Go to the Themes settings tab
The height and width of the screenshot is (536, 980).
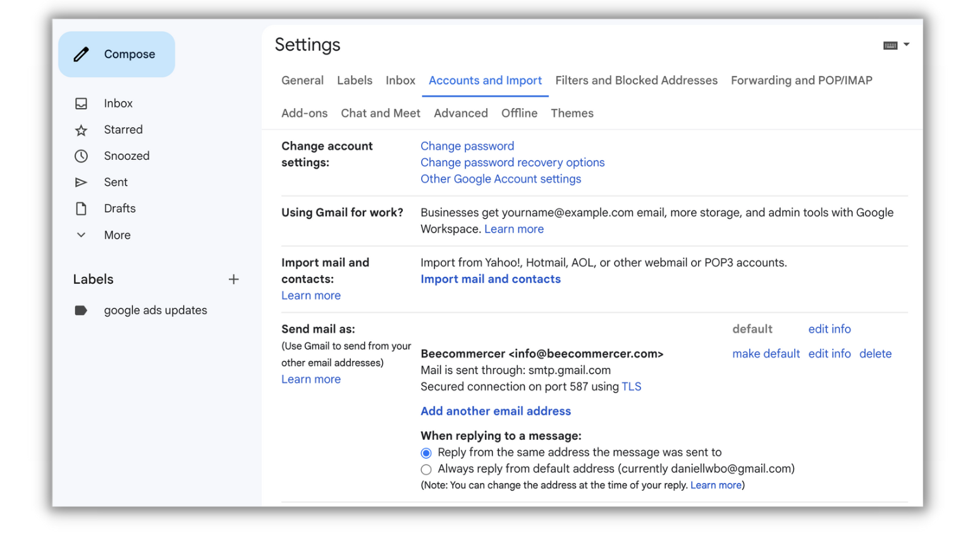click(x=572, y=113)
